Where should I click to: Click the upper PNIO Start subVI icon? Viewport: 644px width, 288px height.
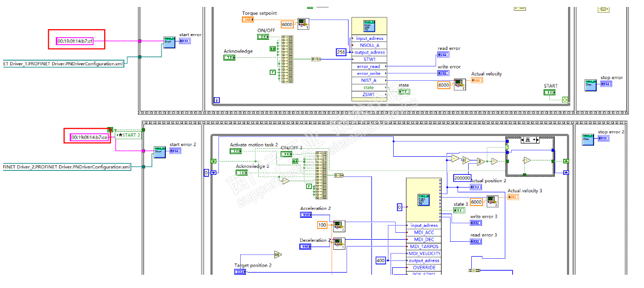[169, 42]
